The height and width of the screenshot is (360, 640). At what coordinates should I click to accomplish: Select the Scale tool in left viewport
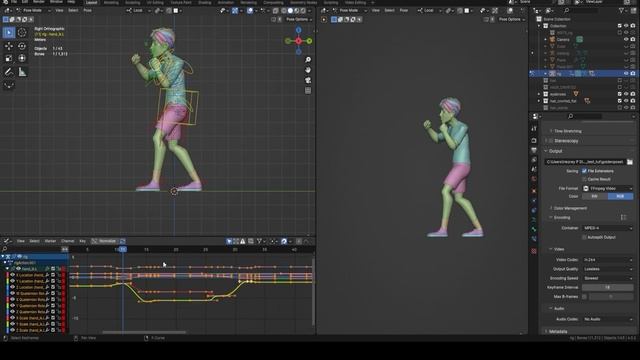[9, 58]
